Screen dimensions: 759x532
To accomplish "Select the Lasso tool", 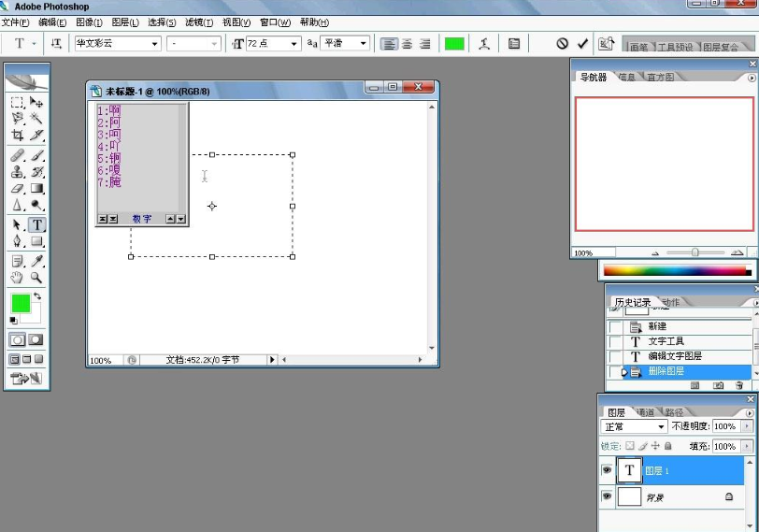I will [x=17, y=118].
